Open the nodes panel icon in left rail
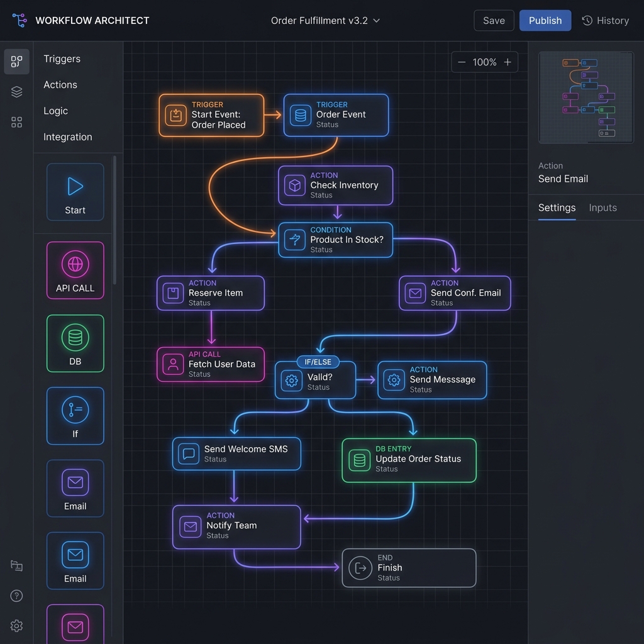The height and width of the screenshot is (644, 644). tap(16, 62)
